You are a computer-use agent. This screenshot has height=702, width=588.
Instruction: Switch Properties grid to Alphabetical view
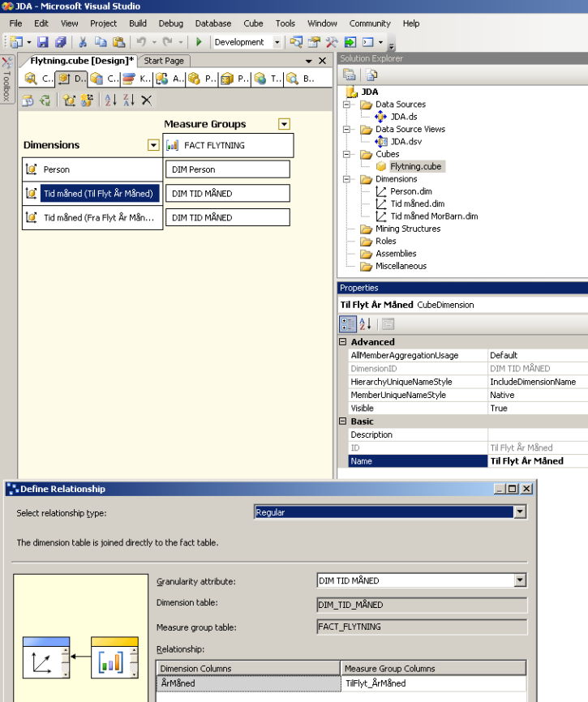pyautogui.click(x=366, y=324)
